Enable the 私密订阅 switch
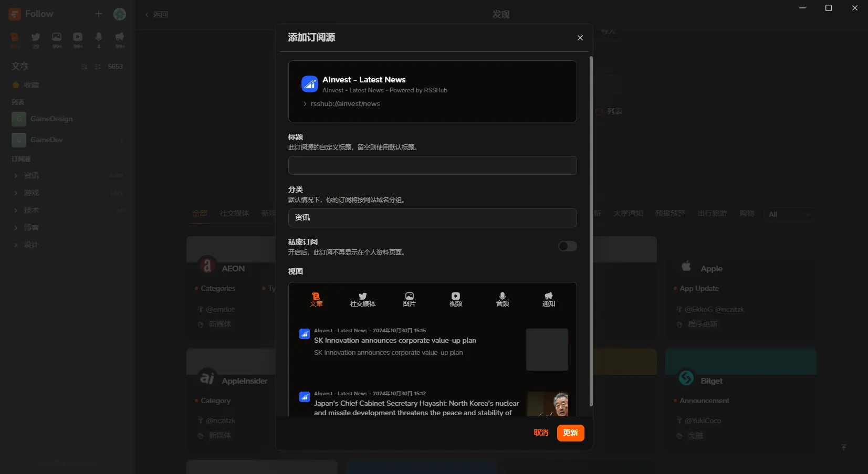The width and height of the screenshot is (868, 474). 567,246
